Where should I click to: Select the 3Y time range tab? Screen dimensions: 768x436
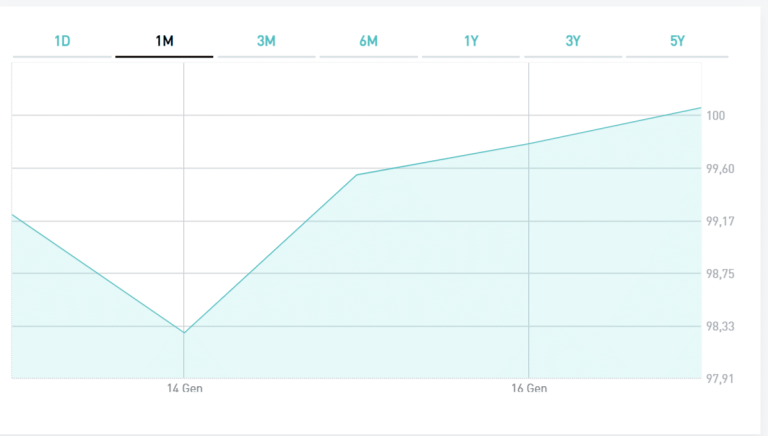(573, 42)
